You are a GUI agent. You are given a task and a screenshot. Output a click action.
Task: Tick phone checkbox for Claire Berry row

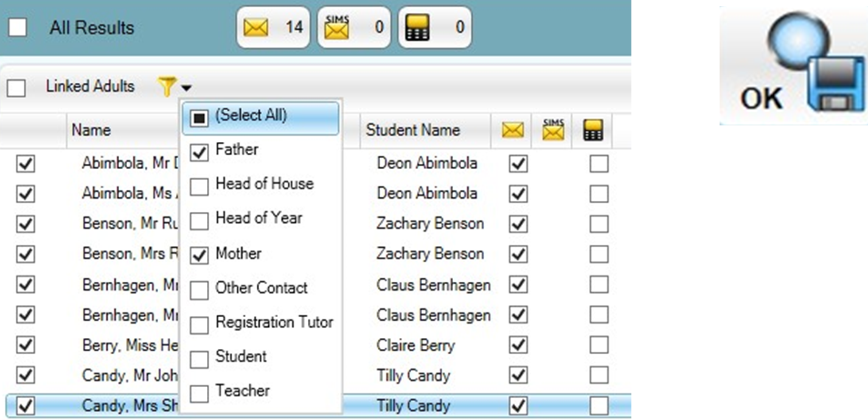[599, 346]
